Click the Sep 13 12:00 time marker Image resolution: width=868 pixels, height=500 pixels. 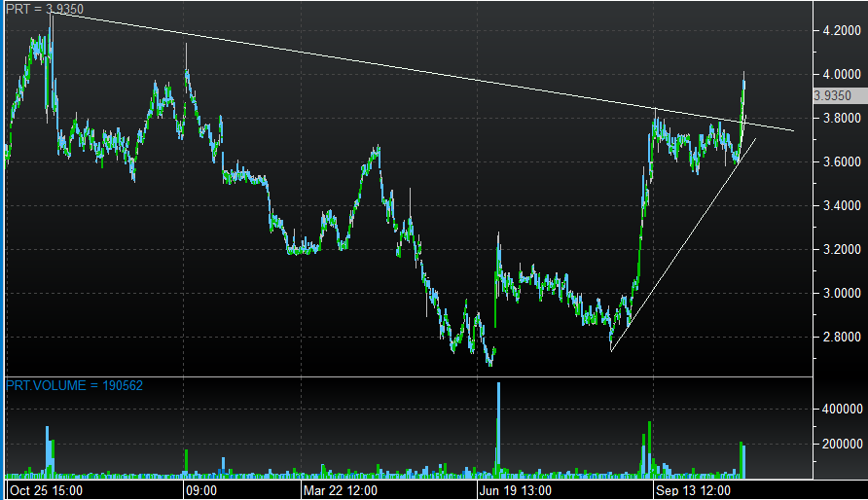(x=694, y=490)
